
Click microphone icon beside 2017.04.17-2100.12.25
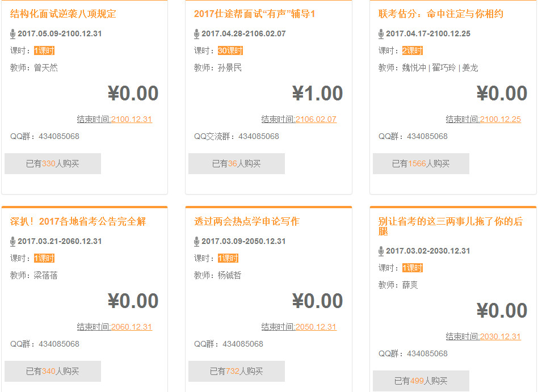pos(381,34)
